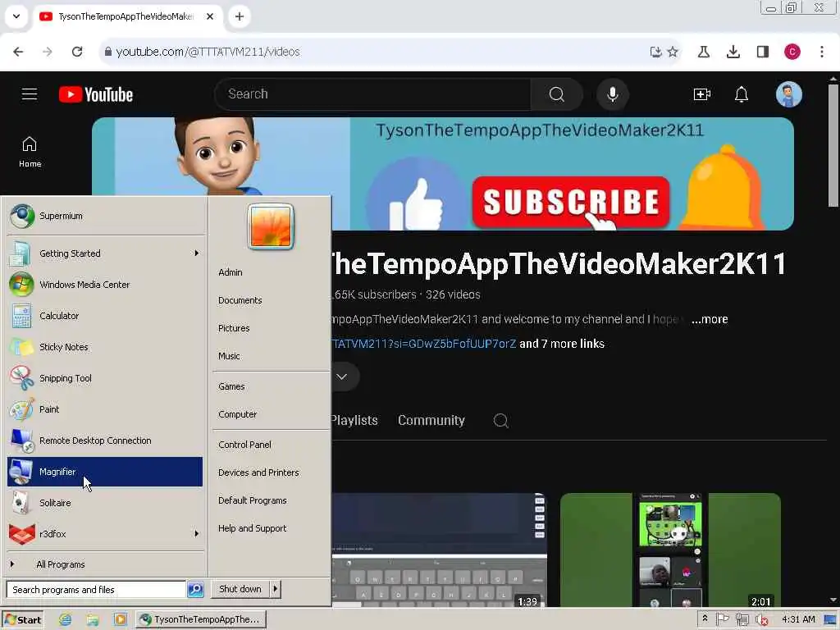Click the user account flower picture

[271, 226]
